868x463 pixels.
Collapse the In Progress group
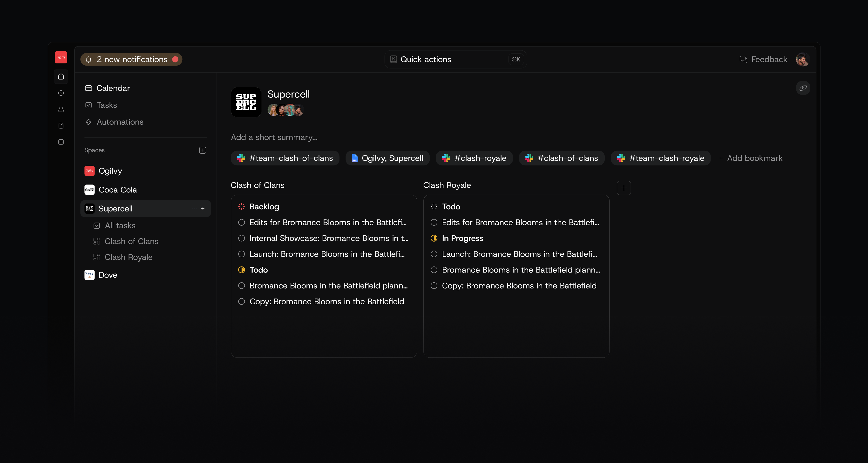click(463, 238)
